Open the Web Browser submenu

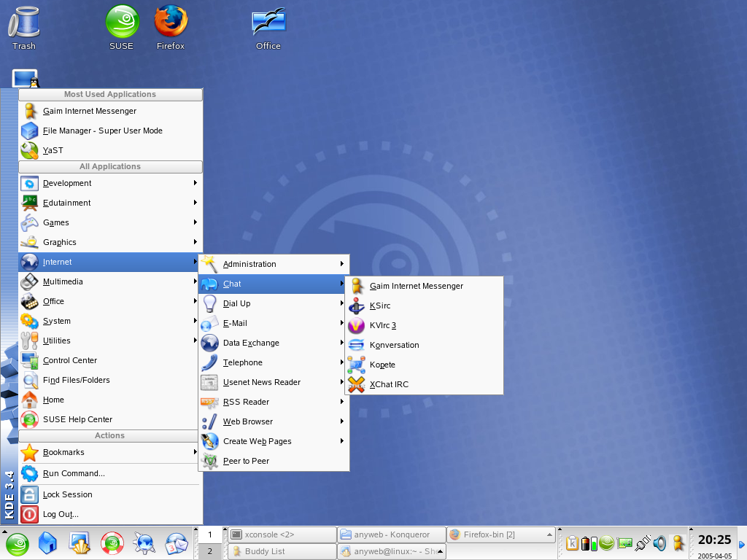click(x=274, y=421)
